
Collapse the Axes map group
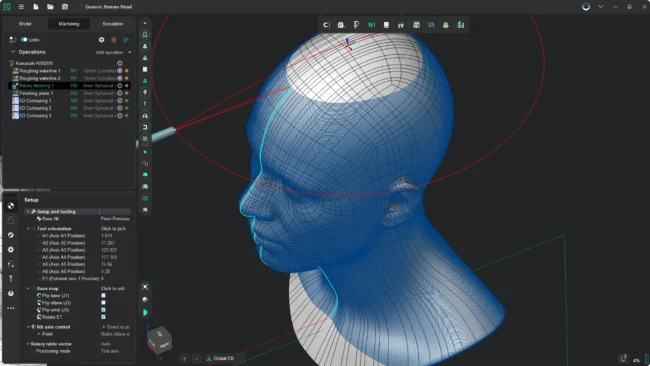coord(28,288)
